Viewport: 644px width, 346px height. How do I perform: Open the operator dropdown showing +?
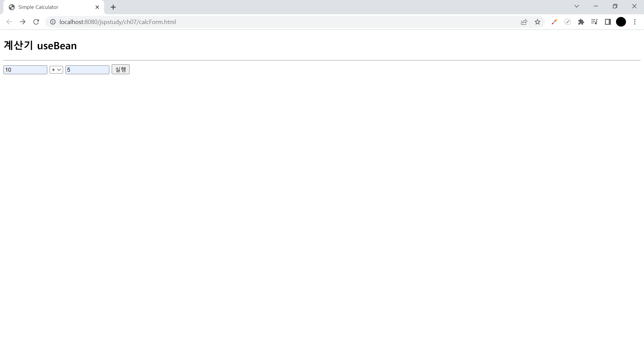point(56,70)
